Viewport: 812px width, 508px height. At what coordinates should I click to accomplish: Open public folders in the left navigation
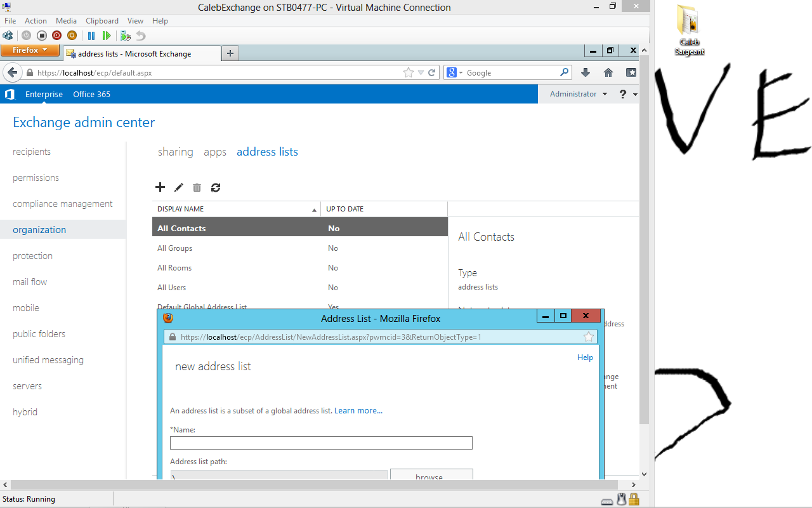coord(39,334)
